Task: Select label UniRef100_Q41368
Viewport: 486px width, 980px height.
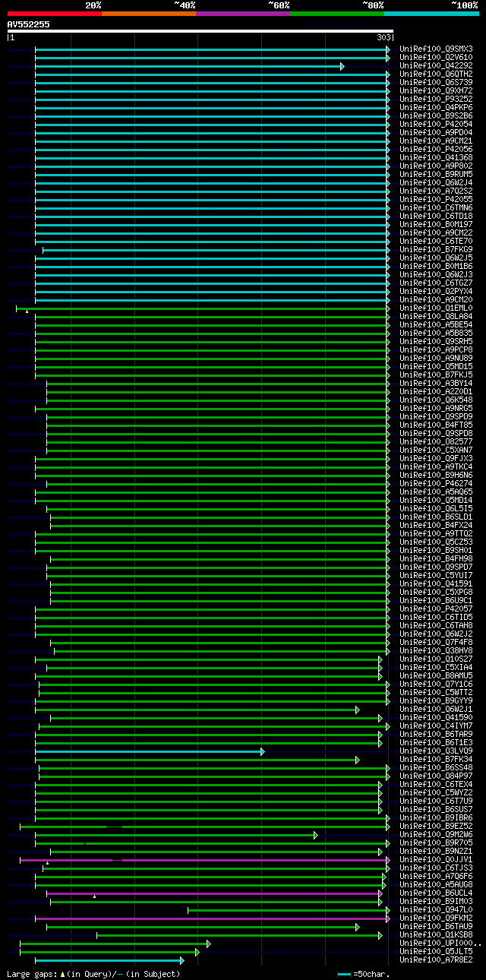Action: point(436,158)
